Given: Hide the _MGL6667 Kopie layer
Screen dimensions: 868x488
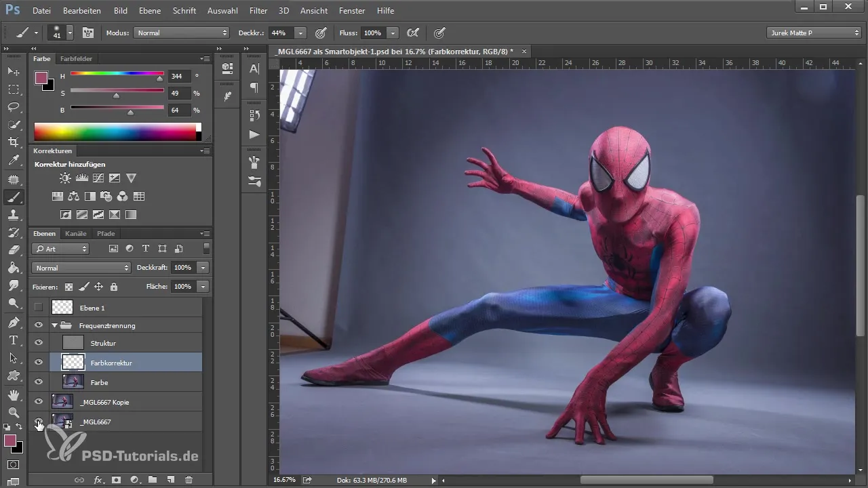Looking at the screenshot, I should (x=39, y=401).
